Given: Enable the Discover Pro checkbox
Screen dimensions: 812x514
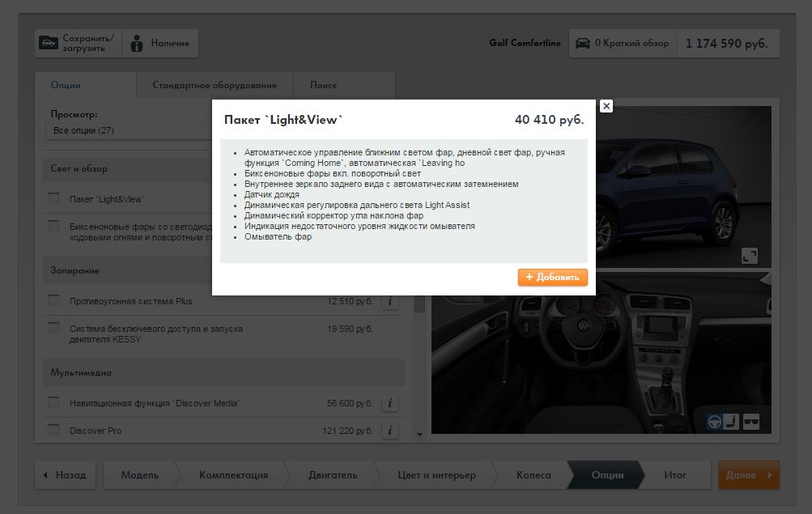Looking at the screenshot, I should coord(53,431).
